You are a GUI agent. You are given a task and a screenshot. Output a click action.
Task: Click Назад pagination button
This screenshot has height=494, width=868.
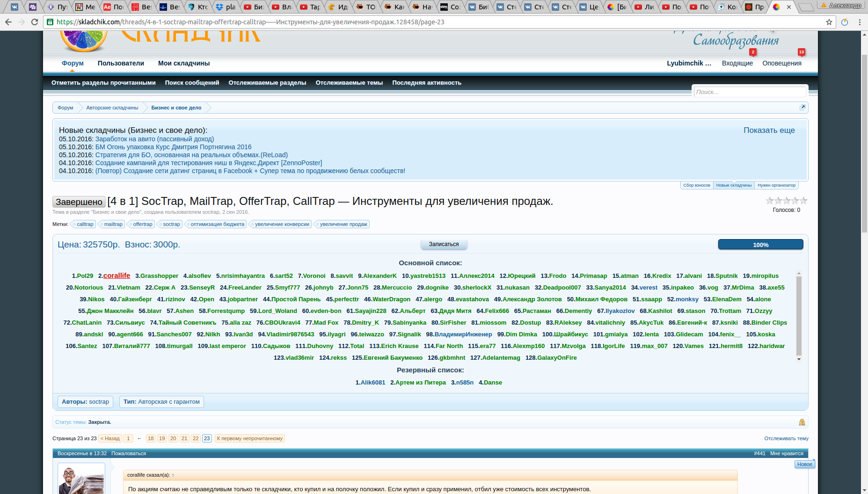(x=110, y=438)
